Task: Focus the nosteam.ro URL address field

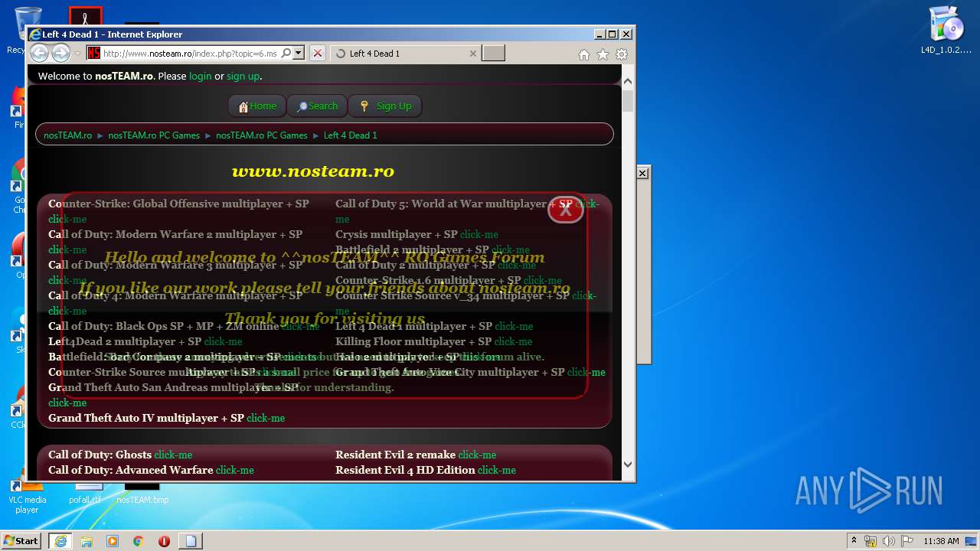Action: tap(190, 54)
